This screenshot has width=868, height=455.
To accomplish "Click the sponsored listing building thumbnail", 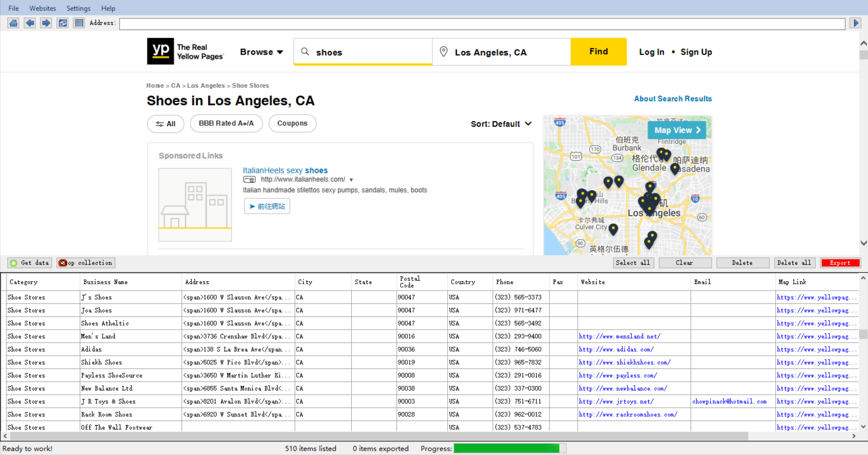I will pos(195,205).
